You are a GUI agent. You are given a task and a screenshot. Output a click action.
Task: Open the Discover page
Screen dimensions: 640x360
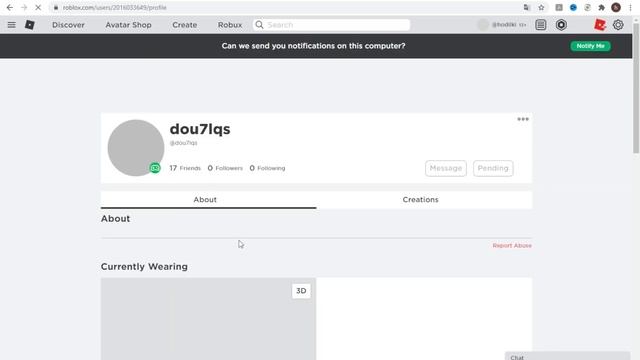pos(68,25)
